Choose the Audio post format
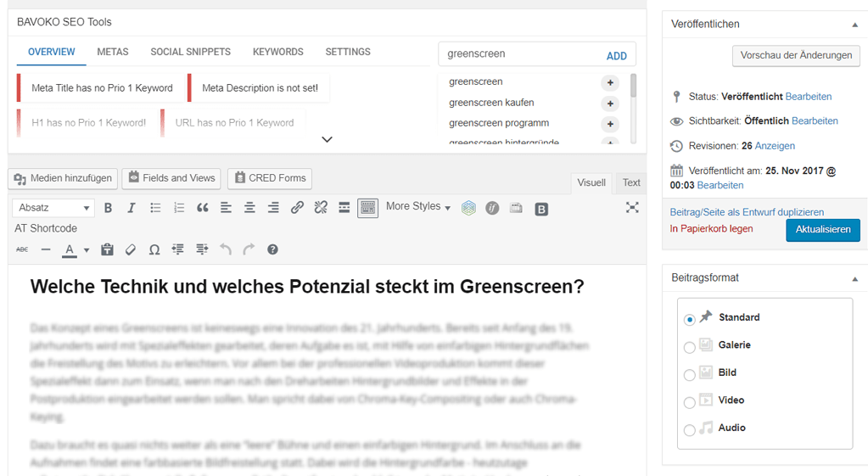 (689, 430)
